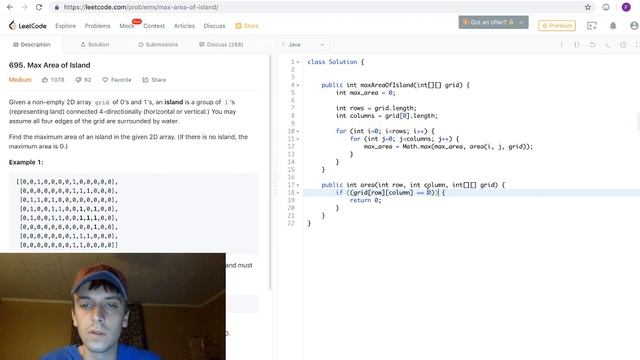Collapse the outer for loop at line 10
The image size is (640, 360).
(298, 131)
